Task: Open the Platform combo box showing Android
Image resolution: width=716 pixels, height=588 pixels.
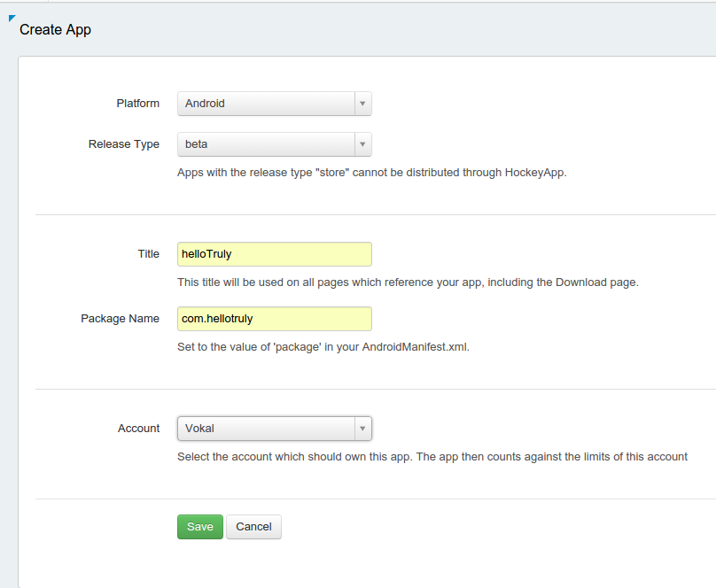Action: coord(275,104)
